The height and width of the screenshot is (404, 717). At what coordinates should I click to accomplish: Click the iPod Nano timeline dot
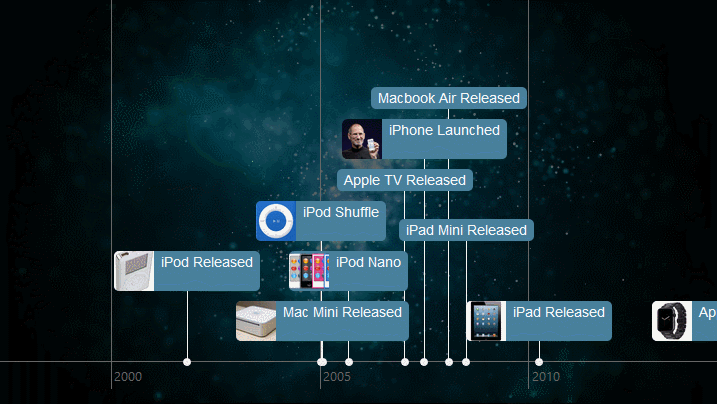coord(349,362)
